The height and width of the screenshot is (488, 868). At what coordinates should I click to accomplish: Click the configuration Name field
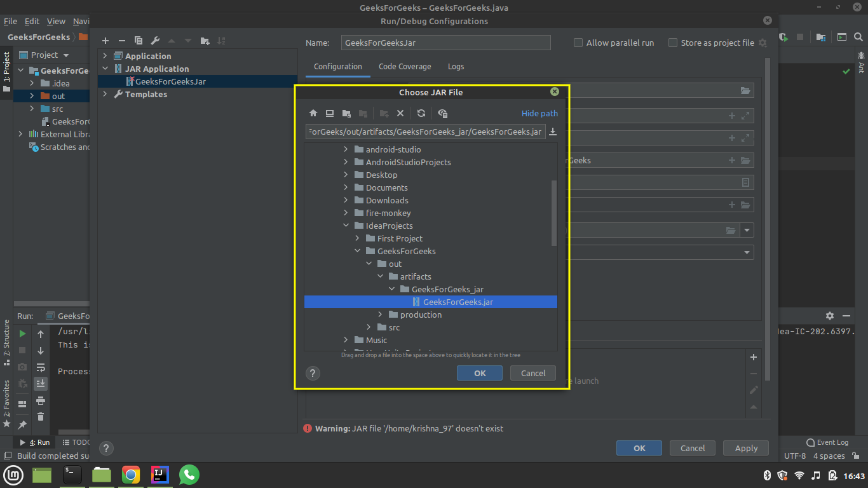click(x=445, y=43)
